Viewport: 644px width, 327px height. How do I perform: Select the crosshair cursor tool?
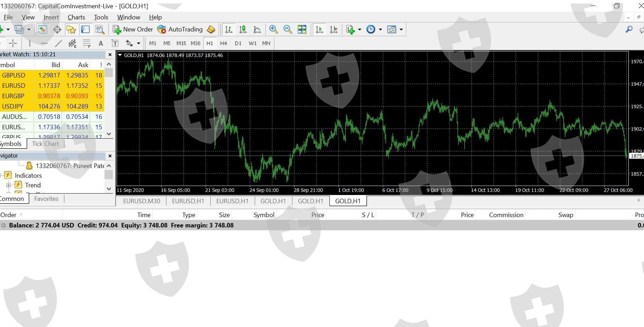tap(13, 43)
